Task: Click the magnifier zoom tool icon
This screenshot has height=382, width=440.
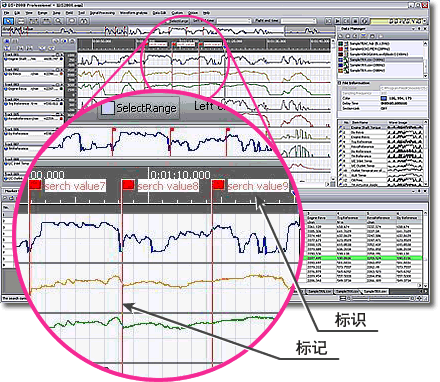Action: (59, 21)
